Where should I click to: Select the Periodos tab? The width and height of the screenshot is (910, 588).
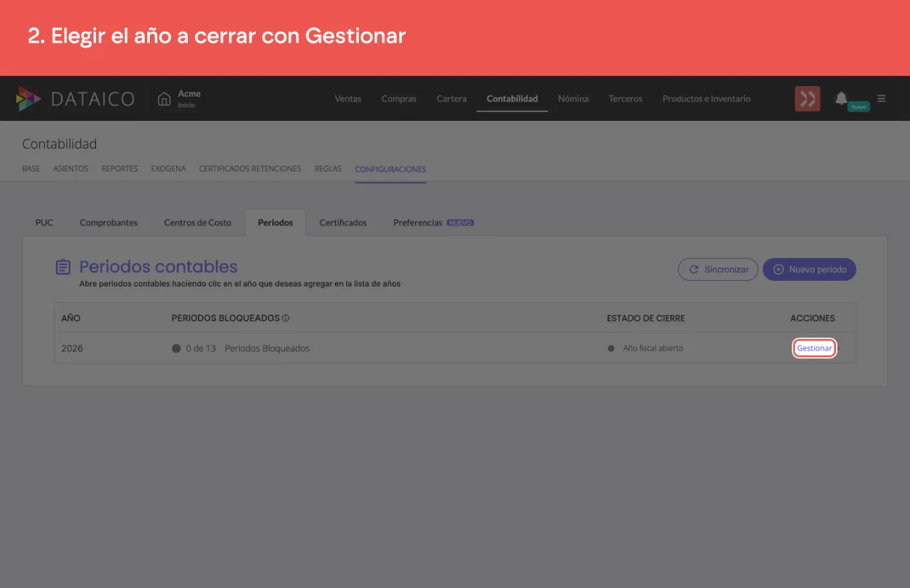[x=275, y=223]
